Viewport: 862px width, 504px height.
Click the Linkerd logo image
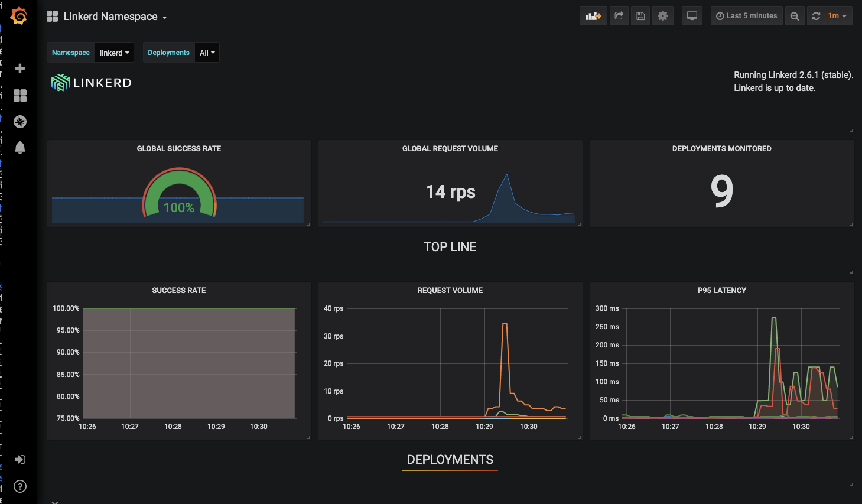[91, 83]
